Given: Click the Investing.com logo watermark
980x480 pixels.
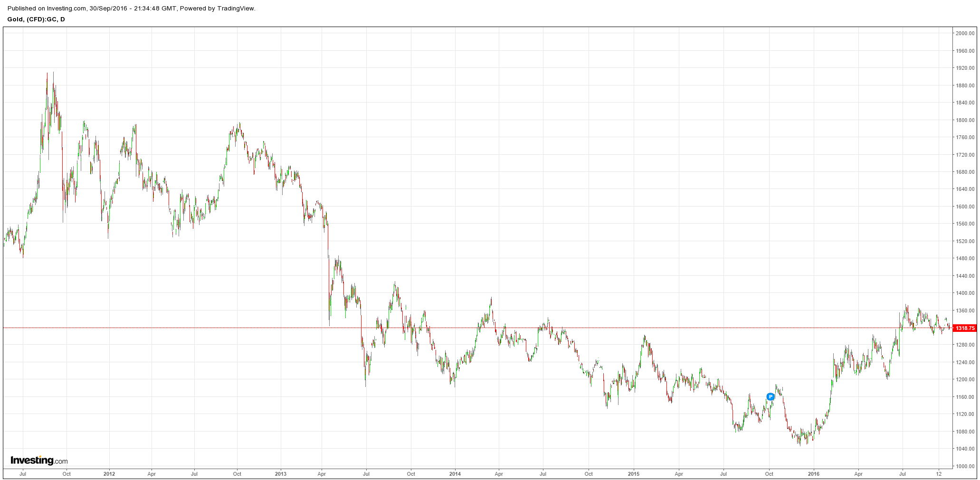Looking at the screenshot, I should tap(39, 460).
